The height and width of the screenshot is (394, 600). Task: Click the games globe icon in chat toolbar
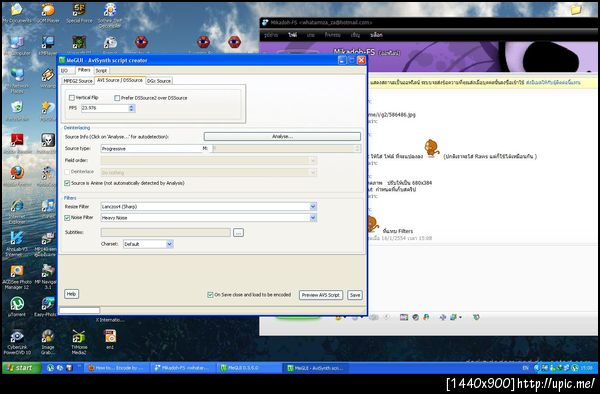(x=415, y=317)
